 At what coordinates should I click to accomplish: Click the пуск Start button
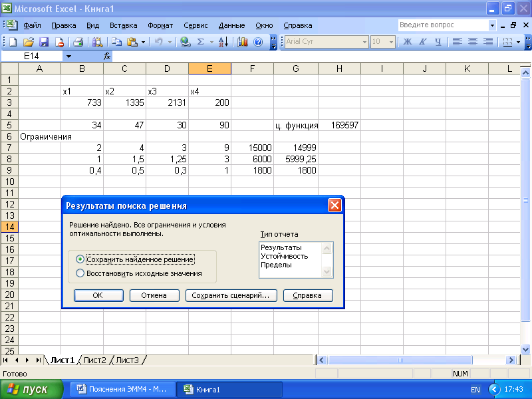31,389
